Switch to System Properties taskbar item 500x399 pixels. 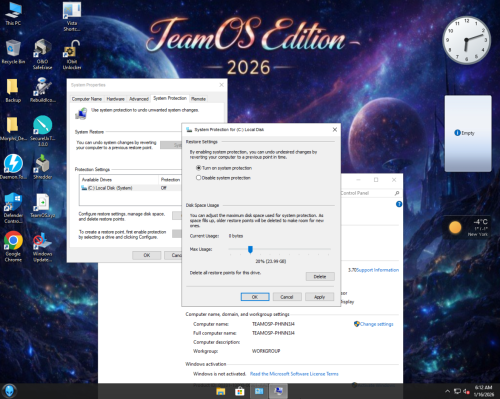(278, 391)
